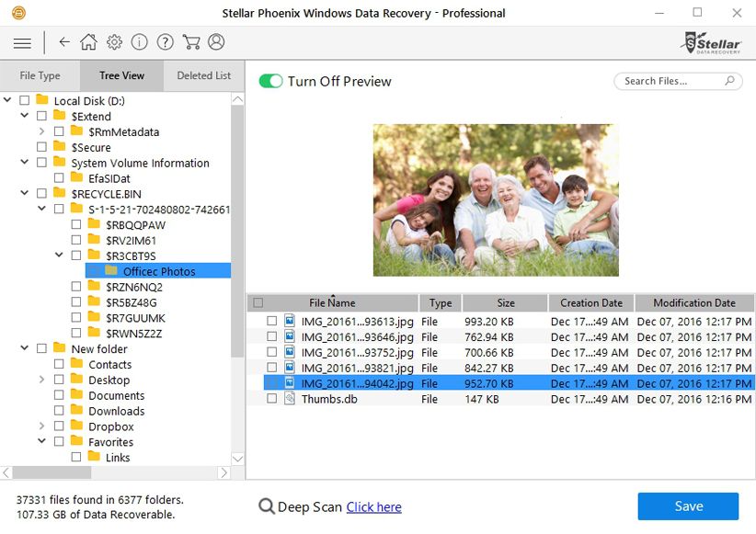The width and height of the screenshot is (756, 534).
Task: Click the $RECYCLE.BIN folder icon
Action: 59,193
